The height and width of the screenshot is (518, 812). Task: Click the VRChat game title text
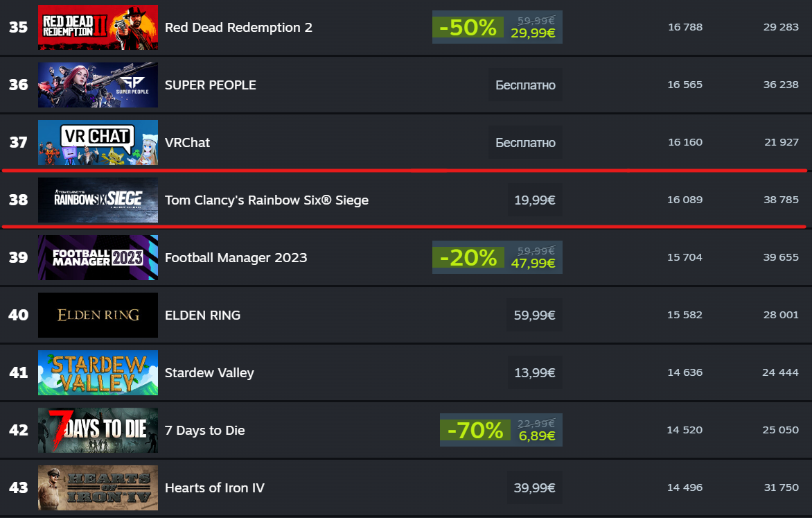(x=187, y=143)
